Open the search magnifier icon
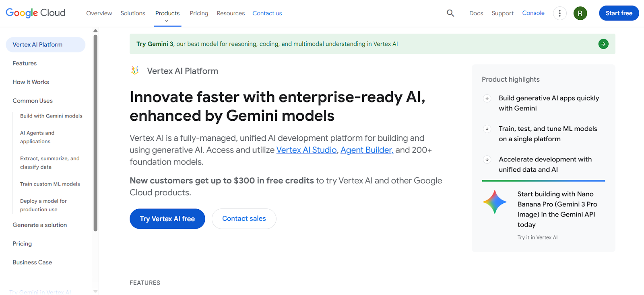The image size is (644, 295). point(450,13)
